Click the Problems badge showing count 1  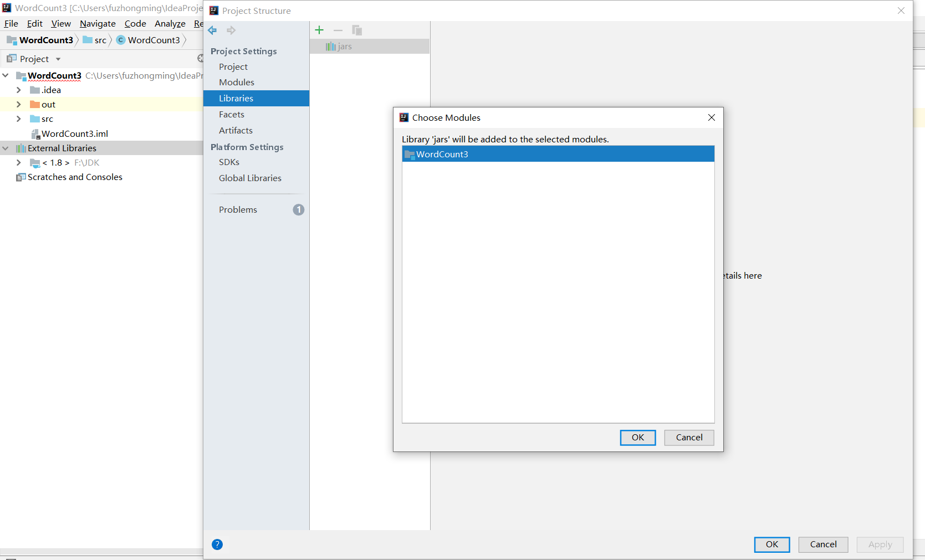[299, 209]
